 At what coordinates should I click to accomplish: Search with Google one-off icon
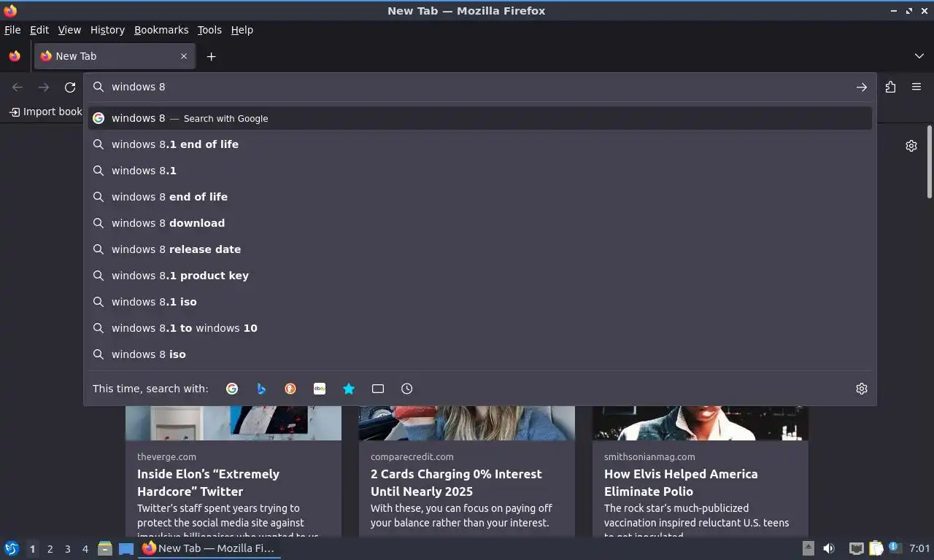[232, 389]
